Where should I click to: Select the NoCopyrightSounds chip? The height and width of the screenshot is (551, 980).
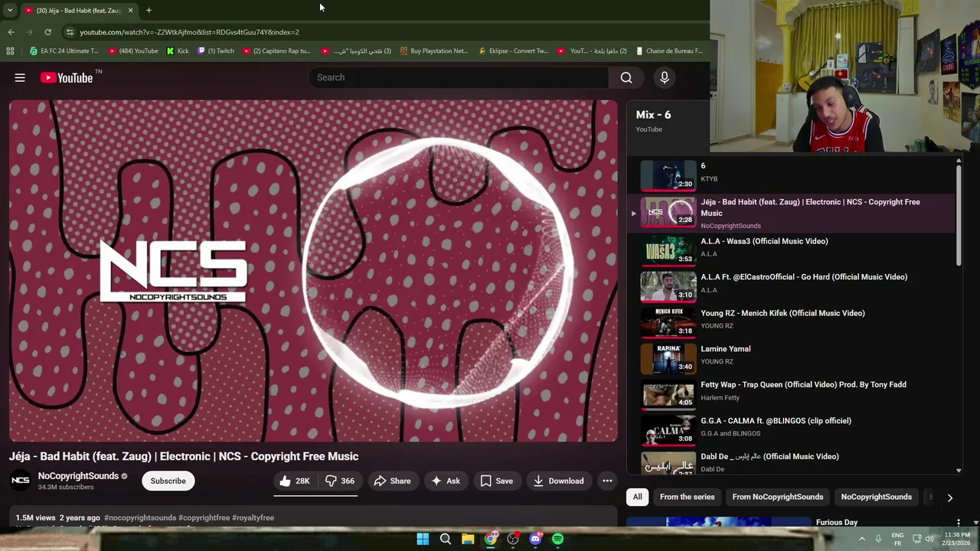click(x=876, y=497)
